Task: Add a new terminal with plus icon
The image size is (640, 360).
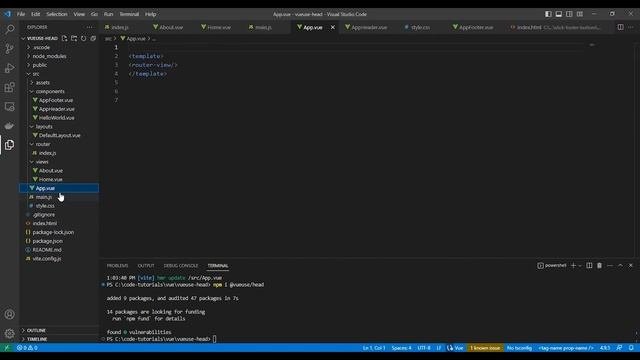Action: pyautogui.click(x=573, y=266)
